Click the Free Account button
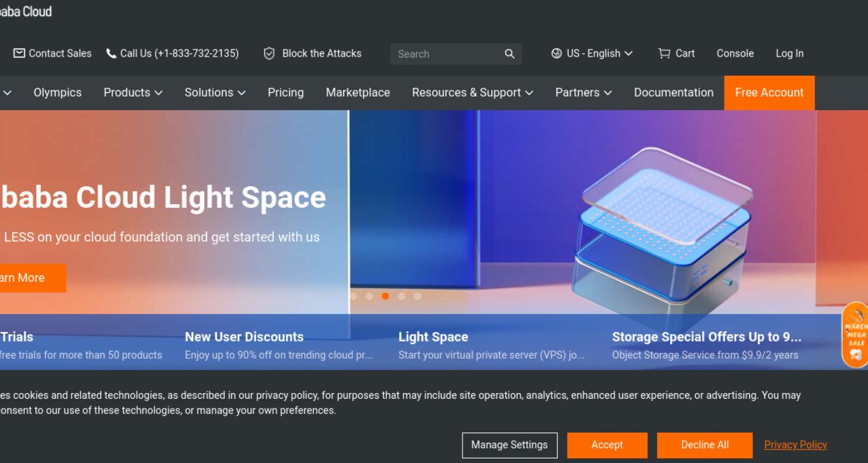868x463 pixels. pyautogui.click(x=770, y=93)
